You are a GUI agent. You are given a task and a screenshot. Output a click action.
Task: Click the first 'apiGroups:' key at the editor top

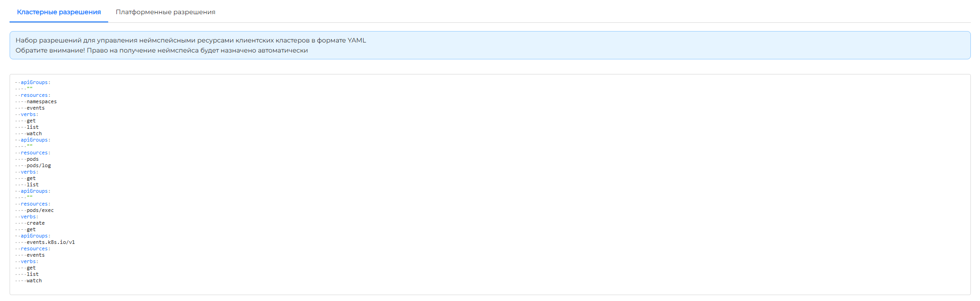[x=35, y=82]
